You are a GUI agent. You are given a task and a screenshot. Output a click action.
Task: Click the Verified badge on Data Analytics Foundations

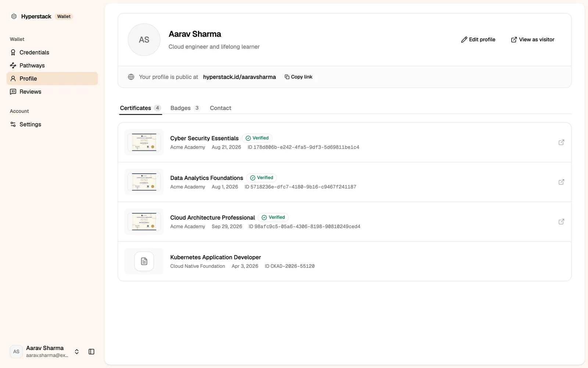click(x=261, y=178)
